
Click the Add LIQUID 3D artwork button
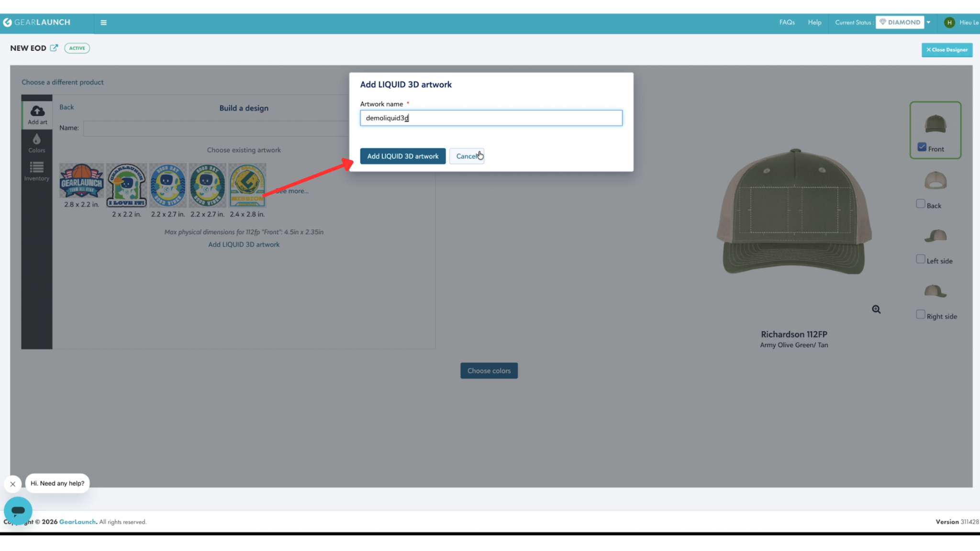pyautogui.click(x=402, y=156)
